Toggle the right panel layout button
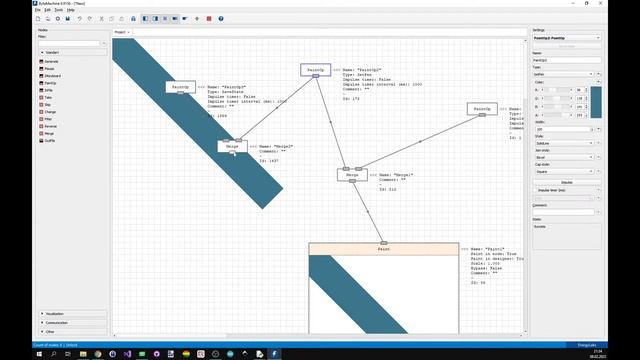The image size is (640, 360). (155, 19)
